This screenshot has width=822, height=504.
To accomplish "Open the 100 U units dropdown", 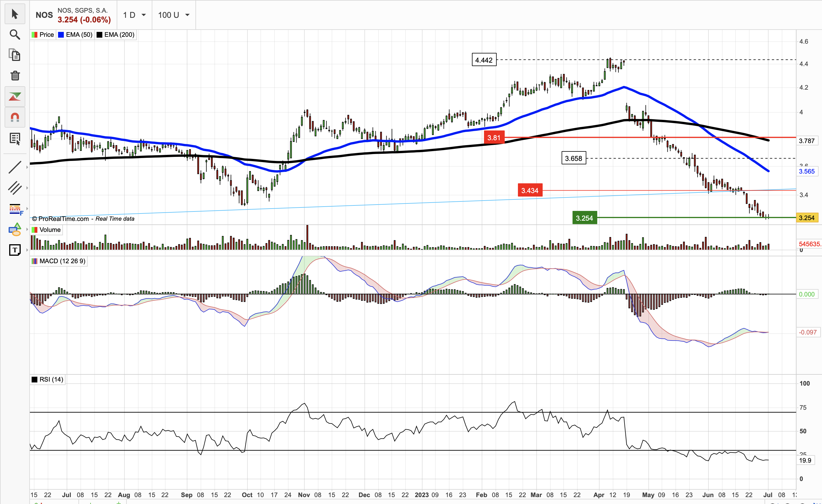I will [174, 15].
